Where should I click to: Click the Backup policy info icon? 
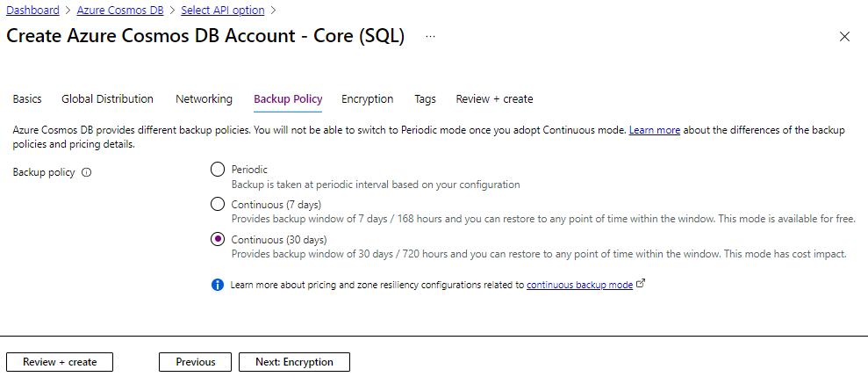point(86,172)
